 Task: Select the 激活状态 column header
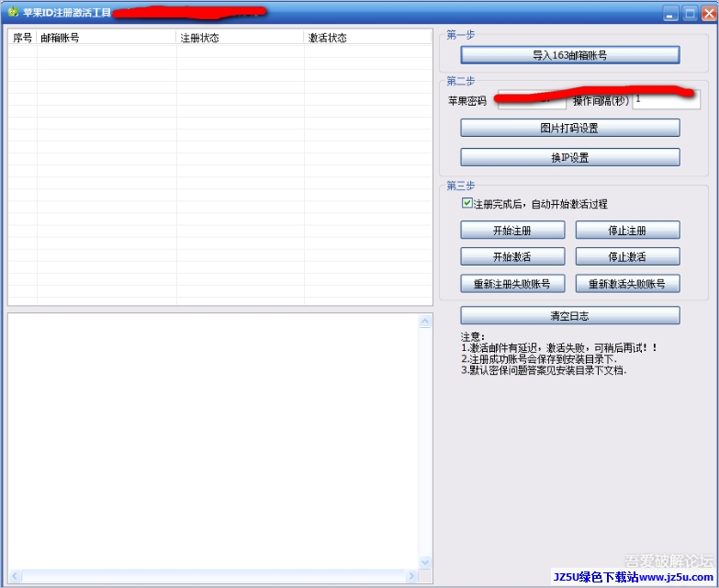pyautogui.click(x=367, y=38)
